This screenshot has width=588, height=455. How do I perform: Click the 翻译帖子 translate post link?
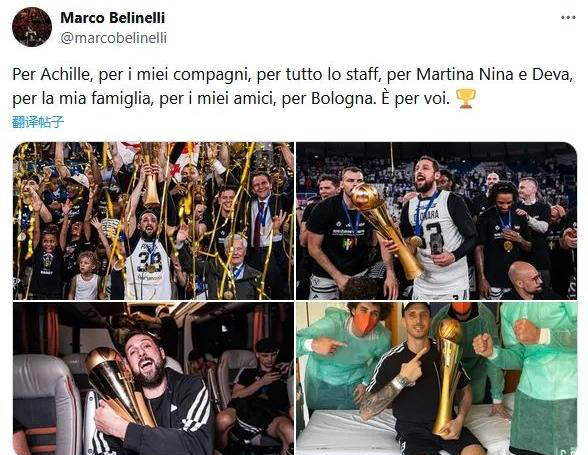tap(38, 122)
